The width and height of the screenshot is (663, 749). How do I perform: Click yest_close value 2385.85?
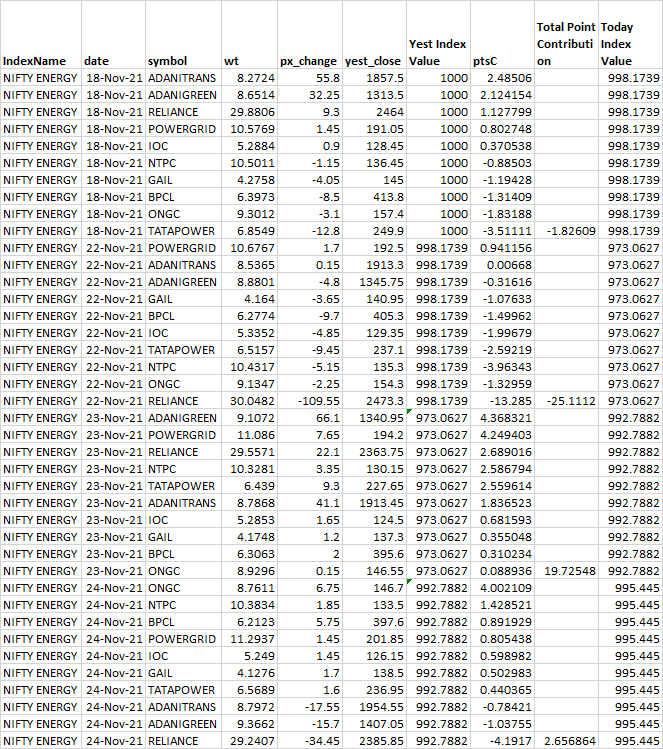tap(382, 741)
